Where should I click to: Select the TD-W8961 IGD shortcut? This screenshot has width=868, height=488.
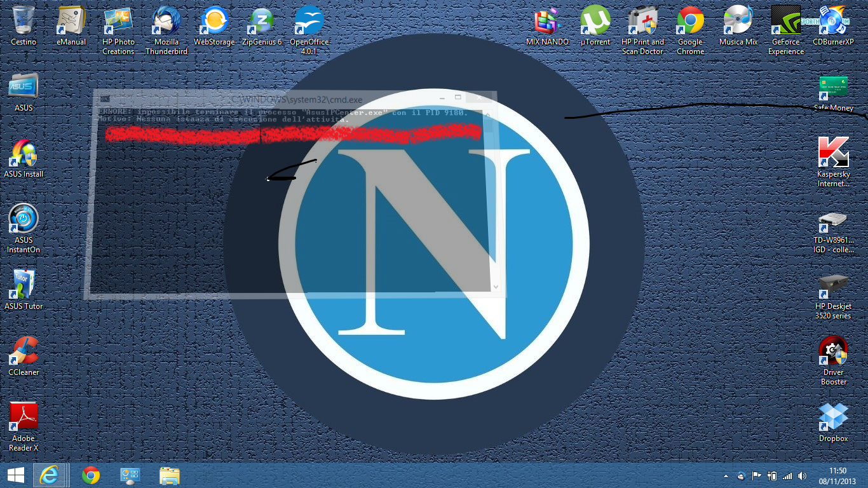point(833,233)
